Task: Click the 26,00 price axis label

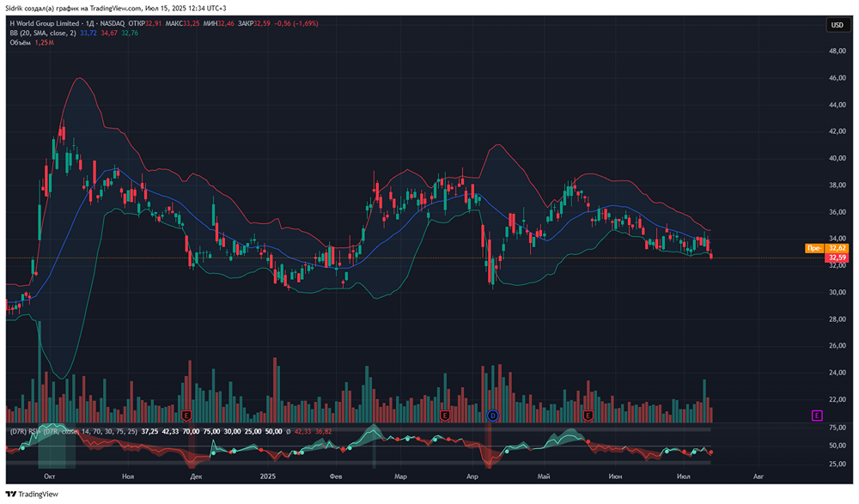Action: click(x=837, y=346)
